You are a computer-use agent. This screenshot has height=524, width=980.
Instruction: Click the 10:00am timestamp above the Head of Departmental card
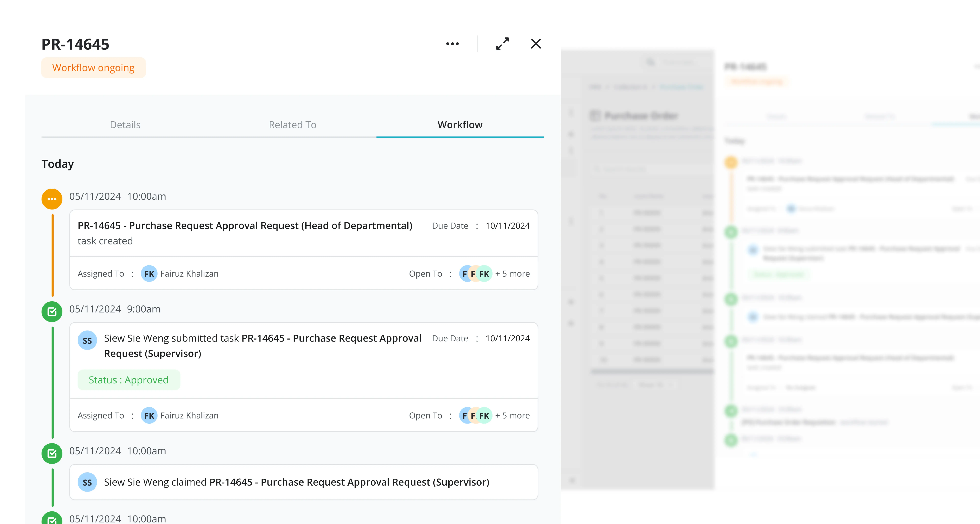[146, 196]
